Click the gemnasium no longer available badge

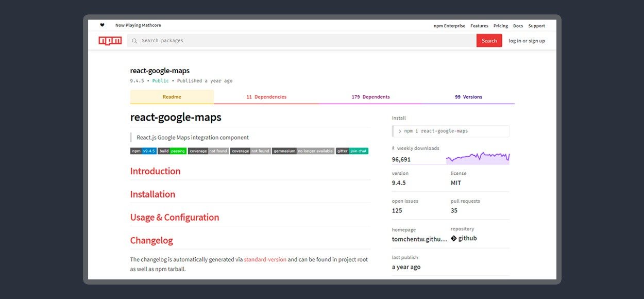(x=302, y=151)
